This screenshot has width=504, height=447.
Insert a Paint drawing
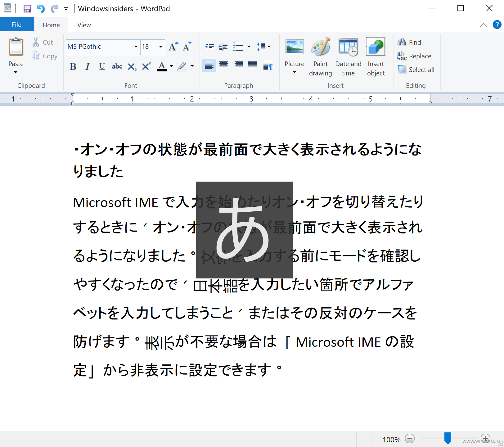321,57
